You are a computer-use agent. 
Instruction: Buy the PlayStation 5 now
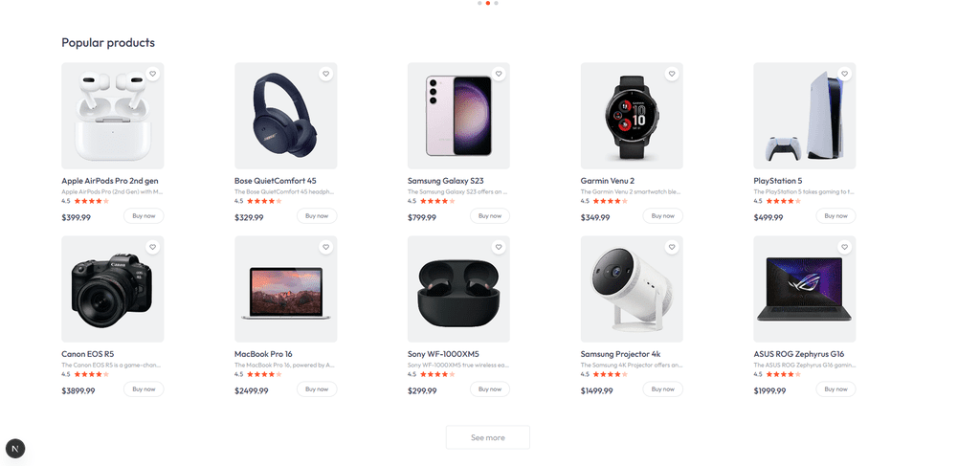(x=835, y=216)
